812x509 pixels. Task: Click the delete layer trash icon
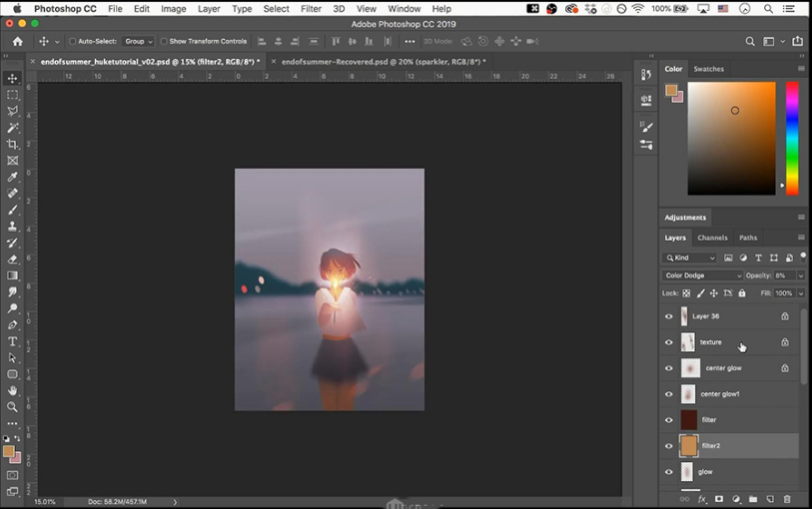pyautogui.click(x=787, y=499)
